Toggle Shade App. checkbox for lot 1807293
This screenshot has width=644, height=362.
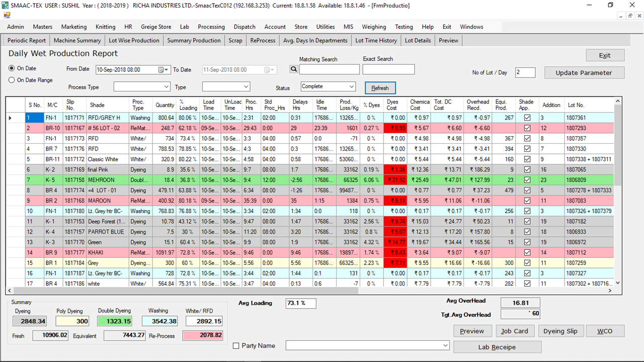point(527,128)
